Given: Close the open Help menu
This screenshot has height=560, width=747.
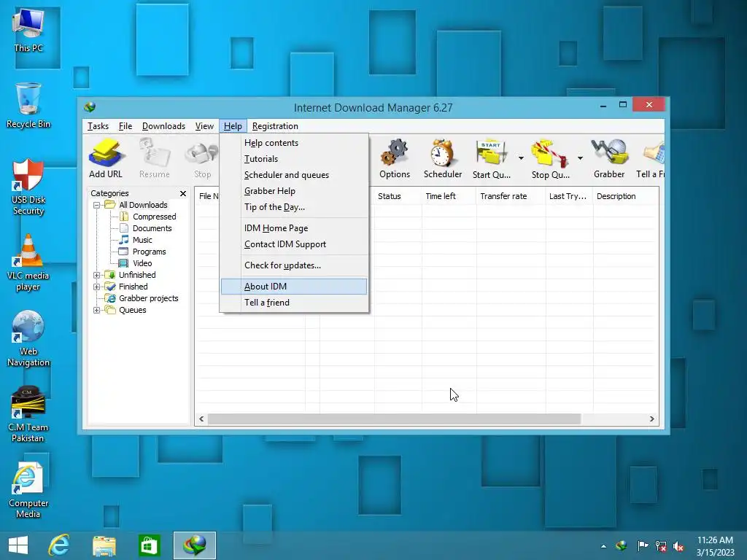Looking at the screenshot, I should point(233,126).
